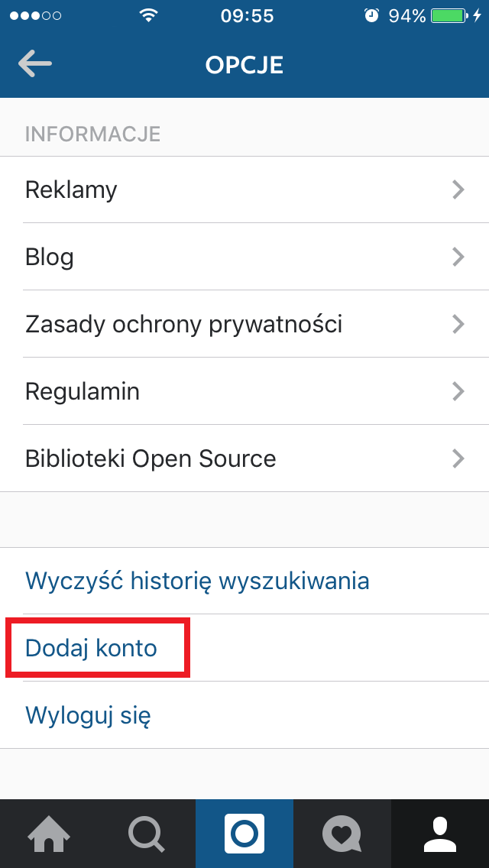Open the activity heart bubble tab
The height and width of the screenshot is (868, 489).
(342, 834)
